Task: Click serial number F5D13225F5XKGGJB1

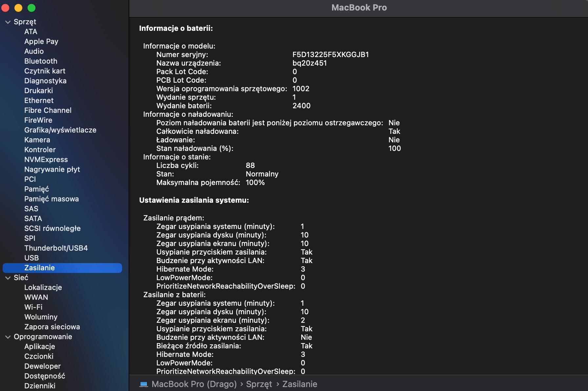Action: [331, 54]
